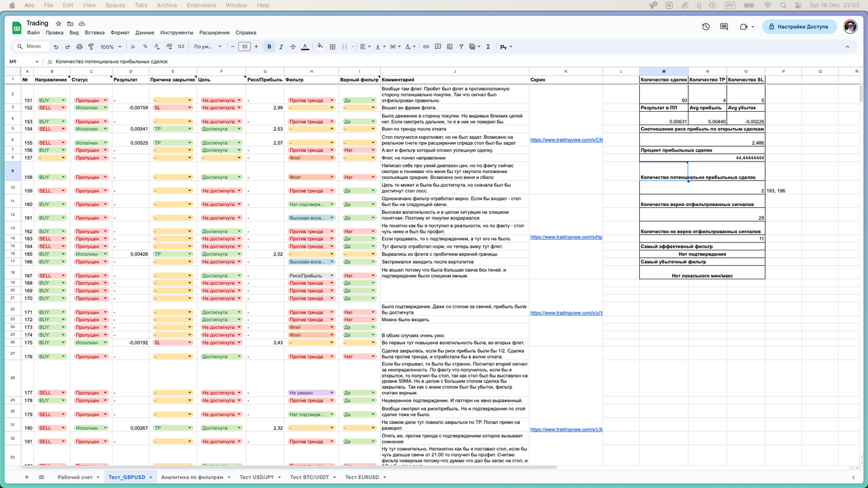Screen dimensions: 868x488
Task: Move document using folder icon
Action: [70, 24]
